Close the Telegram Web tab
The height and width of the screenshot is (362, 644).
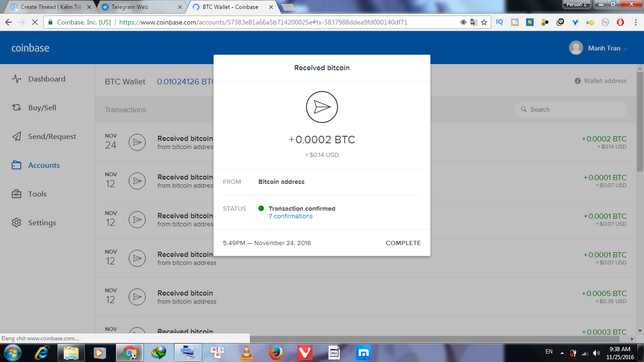coord(180,7)
